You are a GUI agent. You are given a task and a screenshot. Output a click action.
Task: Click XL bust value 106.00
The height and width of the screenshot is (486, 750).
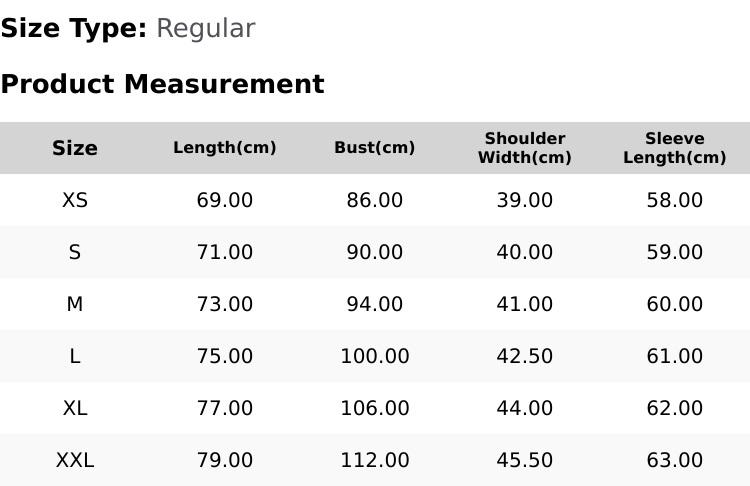tap(375, 409)
